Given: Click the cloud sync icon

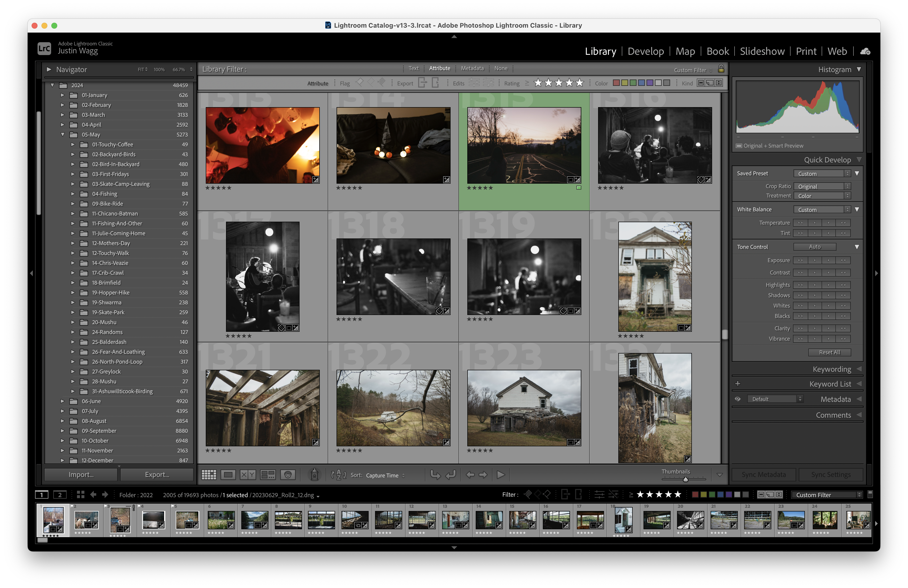Looking at the screenshot, I should point(865,51).
